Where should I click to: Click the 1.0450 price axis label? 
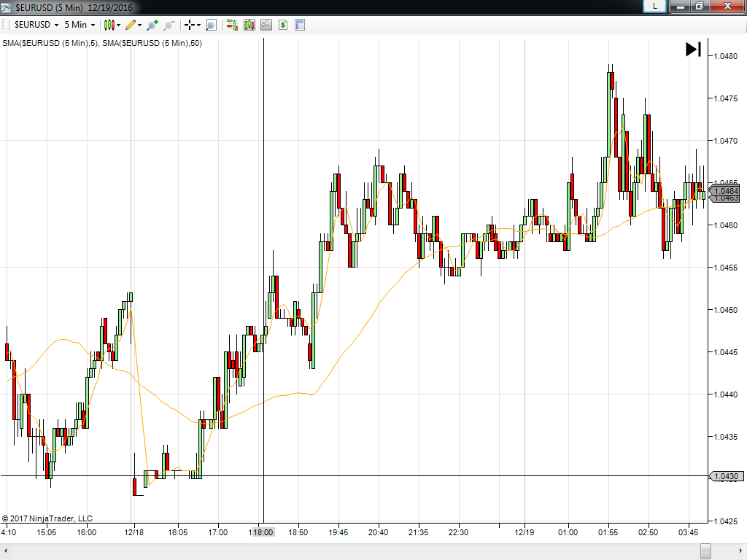[726, 310]
